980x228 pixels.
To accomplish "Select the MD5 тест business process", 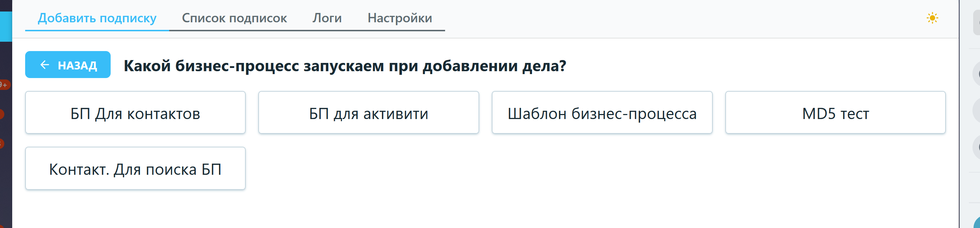I will 835,113.
